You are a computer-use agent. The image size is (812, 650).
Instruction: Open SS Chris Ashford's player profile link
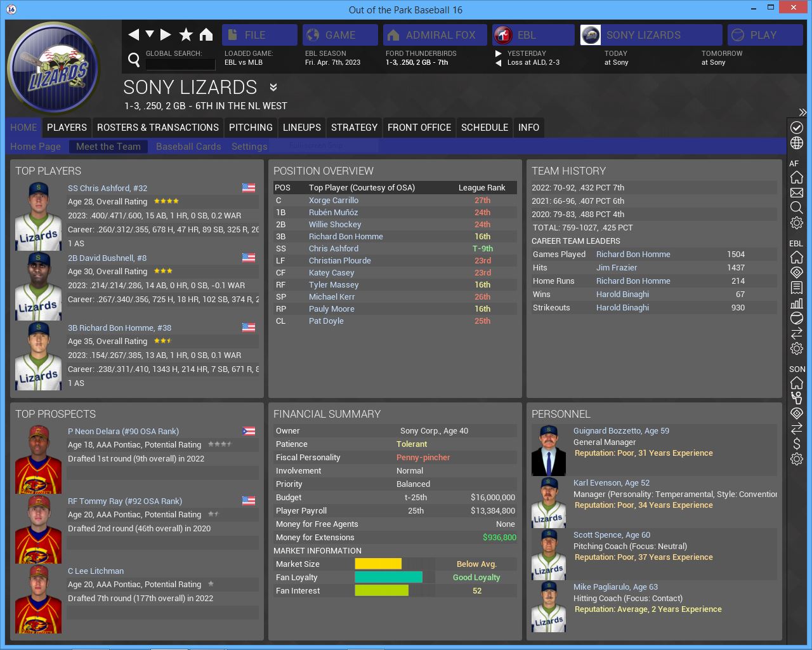(x=107, y=188)
